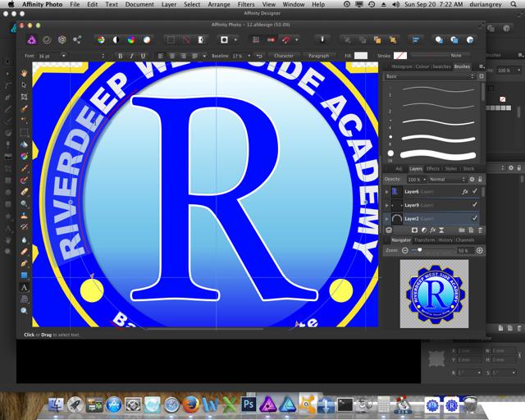Select the Photo persona icon

click(32, 39)
